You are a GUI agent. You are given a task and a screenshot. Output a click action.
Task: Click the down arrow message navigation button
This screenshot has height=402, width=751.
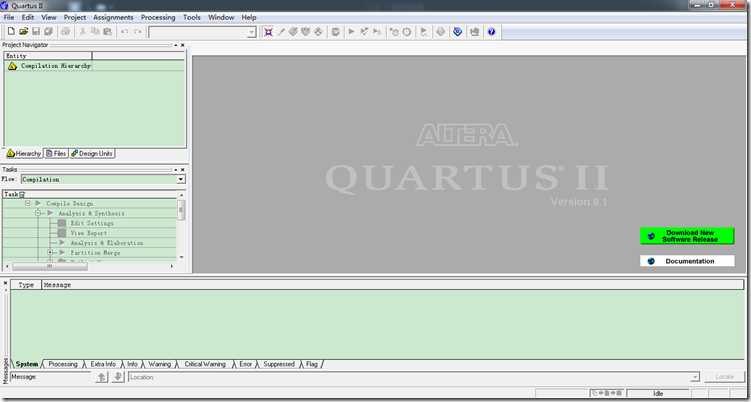click(x=118, y=377)
